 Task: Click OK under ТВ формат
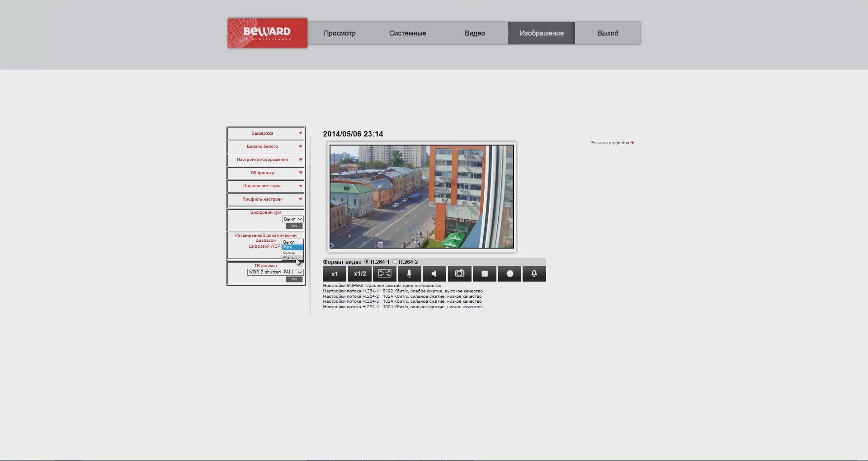[x=294, y=279]
